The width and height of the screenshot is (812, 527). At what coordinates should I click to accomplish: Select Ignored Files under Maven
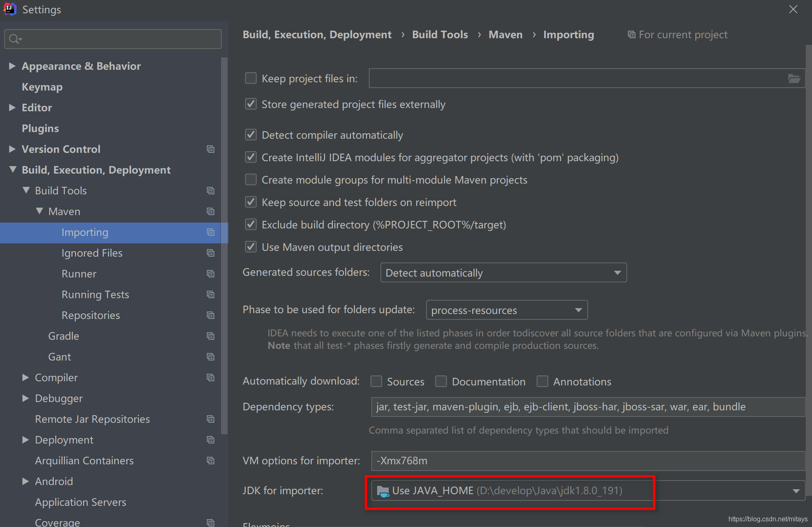pos(92,253)
